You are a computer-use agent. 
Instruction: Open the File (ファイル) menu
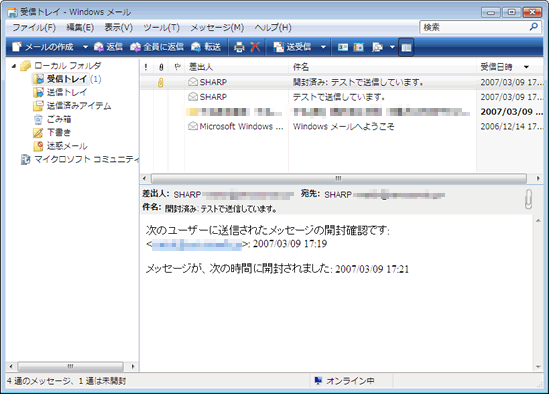point(34,27)
